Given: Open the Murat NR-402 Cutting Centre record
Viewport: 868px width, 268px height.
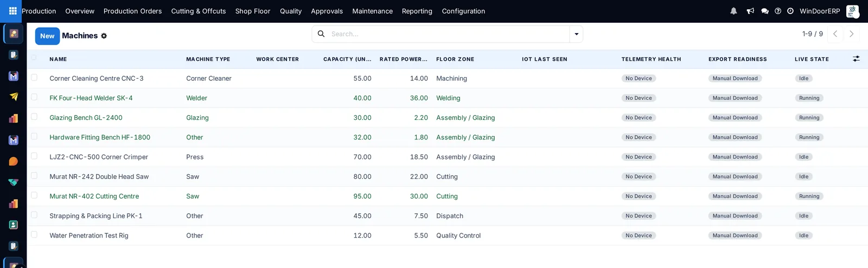Looking at the screenshot, I should point(94,196).
